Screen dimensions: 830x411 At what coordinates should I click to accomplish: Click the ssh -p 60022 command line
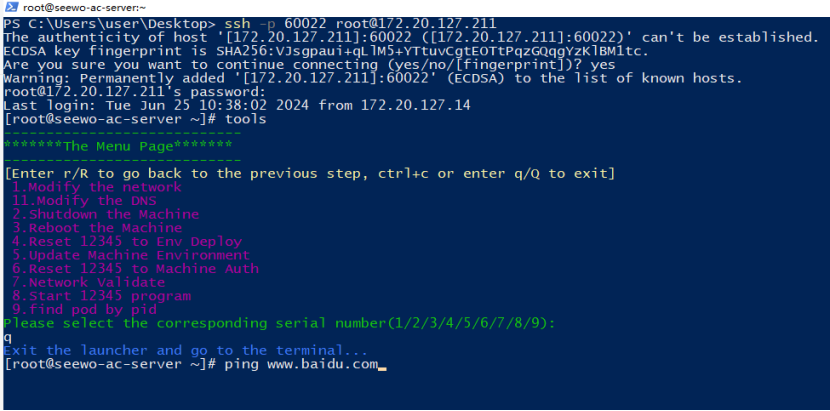(x=360, y=24)
